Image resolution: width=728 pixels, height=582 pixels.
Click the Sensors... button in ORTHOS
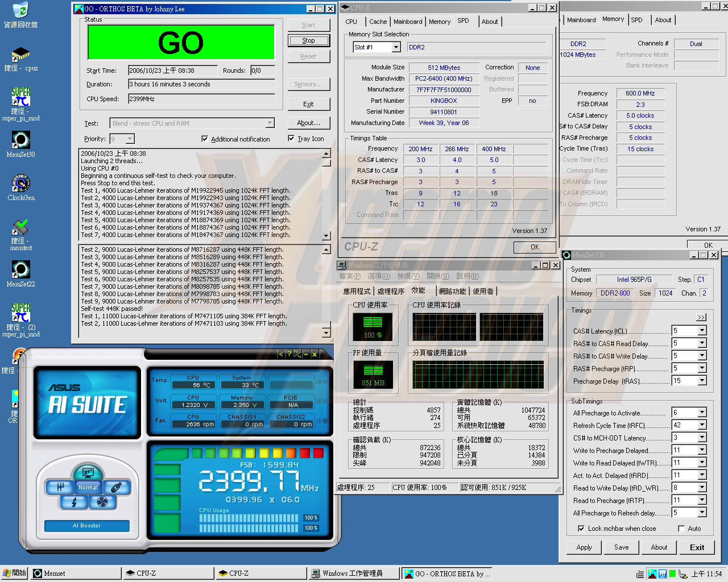point(308,84)
